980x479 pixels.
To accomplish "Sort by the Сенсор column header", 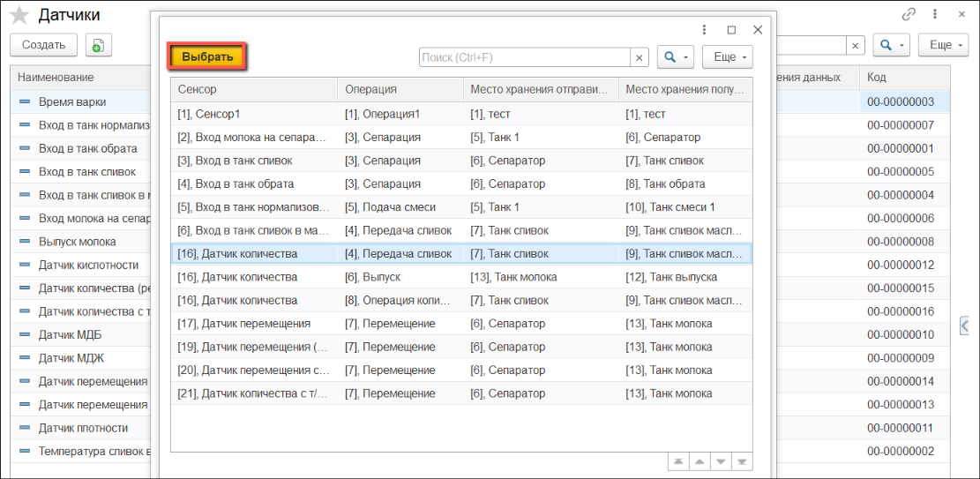I will click(254, 89).
